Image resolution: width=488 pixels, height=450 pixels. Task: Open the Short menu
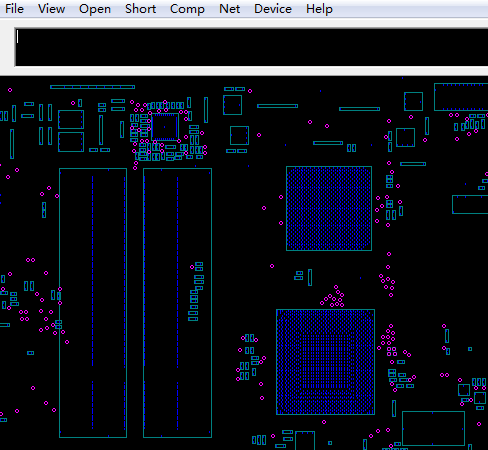point(140,9)
